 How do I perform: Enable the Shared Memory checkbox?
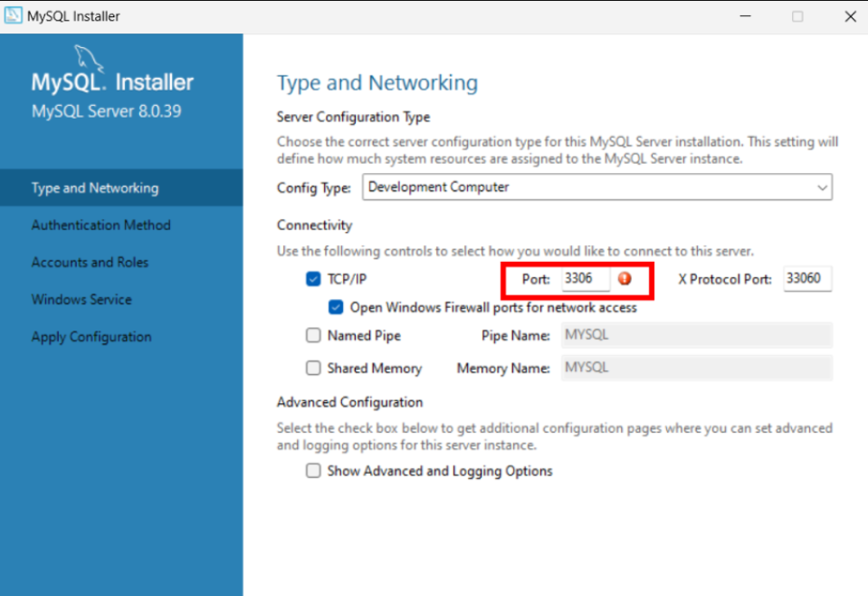313,368
